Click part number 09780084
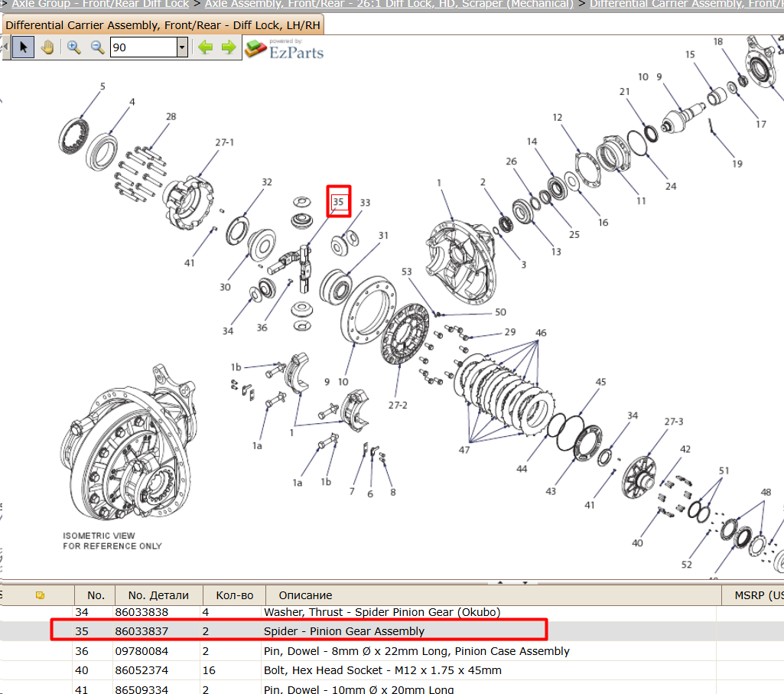 pos(142,651)
